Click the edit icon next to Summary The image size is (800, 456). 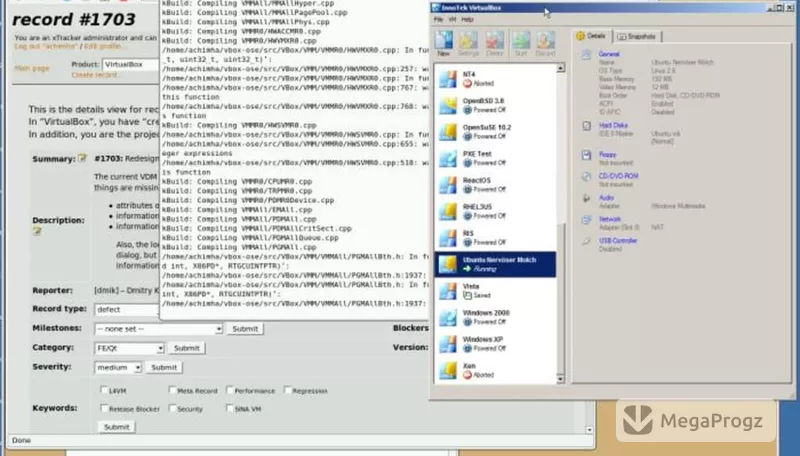[82, 158]
